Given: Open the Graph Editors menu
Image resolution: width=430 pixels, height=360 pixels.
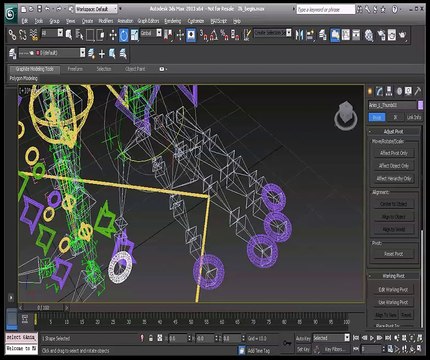Looking at the screenshot, I should (x=148, y=21).
